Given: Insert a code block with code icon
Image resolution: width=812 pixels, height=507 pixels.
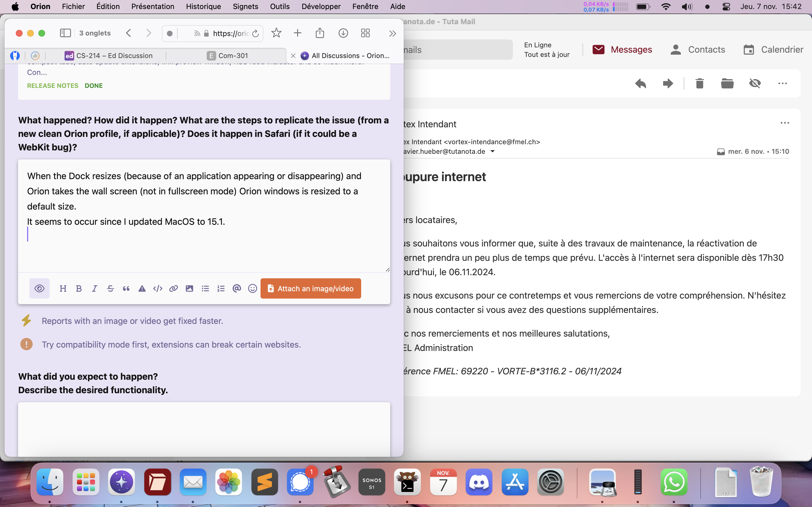Looking at the screenshot, I should click(x=158, y=288).
